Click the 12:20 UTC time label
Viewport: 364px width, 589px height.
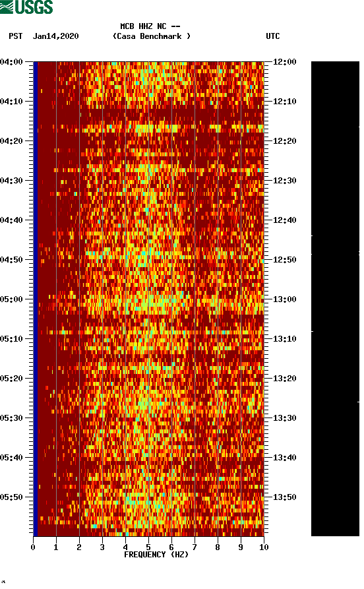(x=284, y=141)
